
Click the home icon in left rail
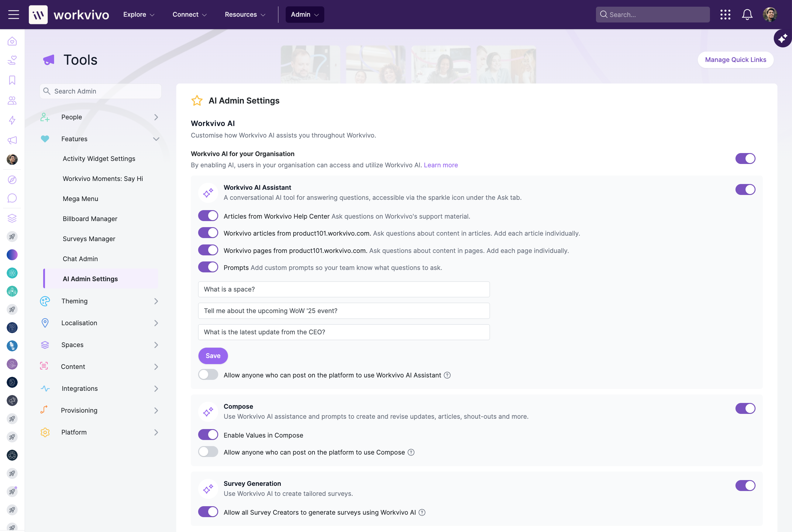[12, 41]
